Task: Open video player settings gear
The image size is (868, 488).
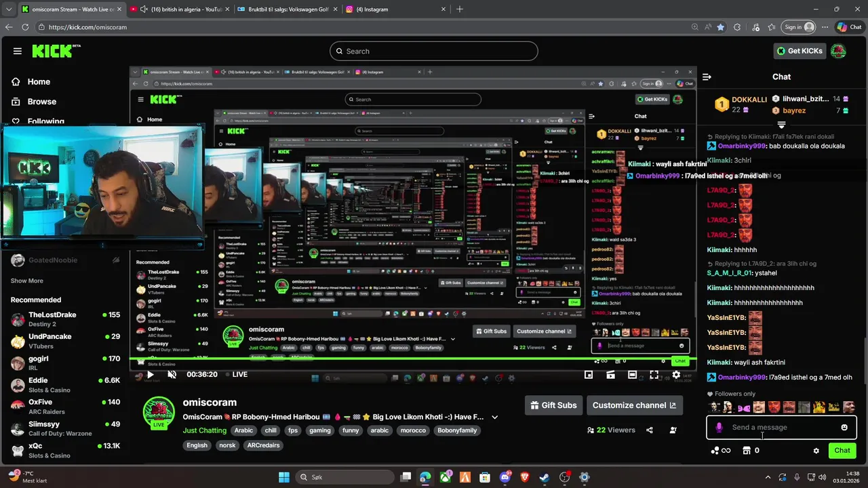Action: coord(675,374)
